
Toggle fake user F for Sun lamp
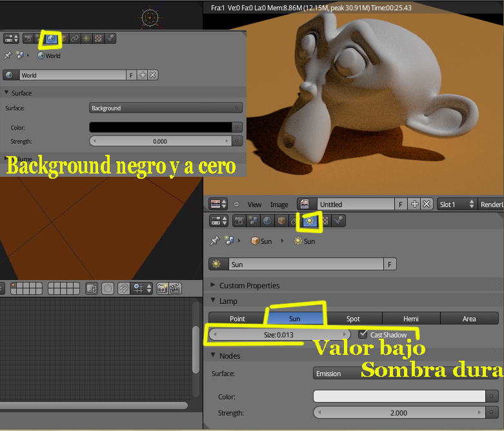(390, 264)
